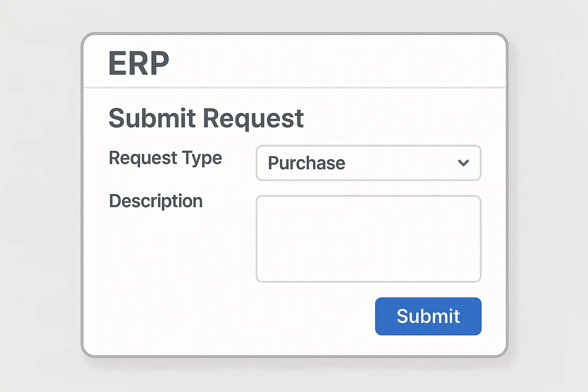Image resolution: width=588 pixels, height=392 pixels.
Task: Click inside the large multiline text field
Action: (368, 239)
